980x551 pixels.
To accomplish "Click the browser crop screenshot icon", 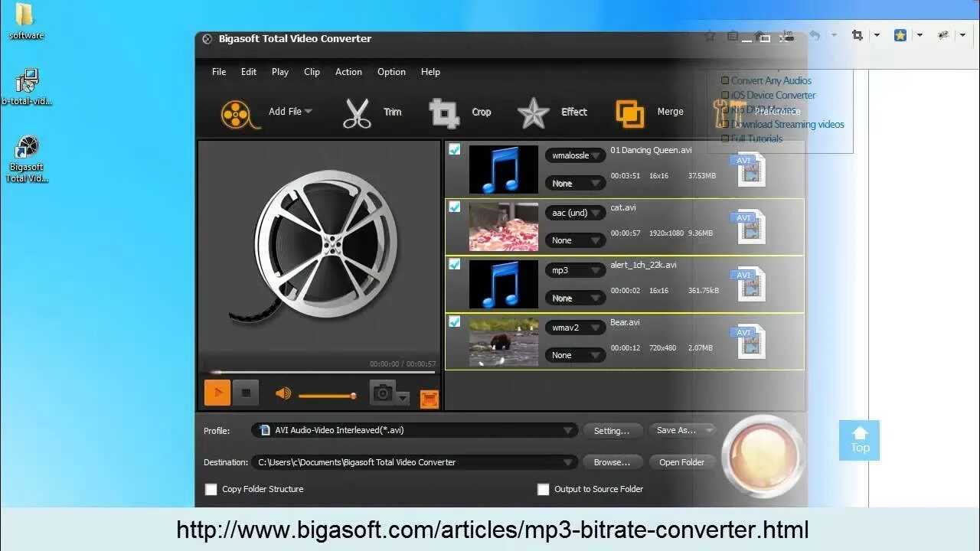I will pyautogui.click(x=857, y=35).
